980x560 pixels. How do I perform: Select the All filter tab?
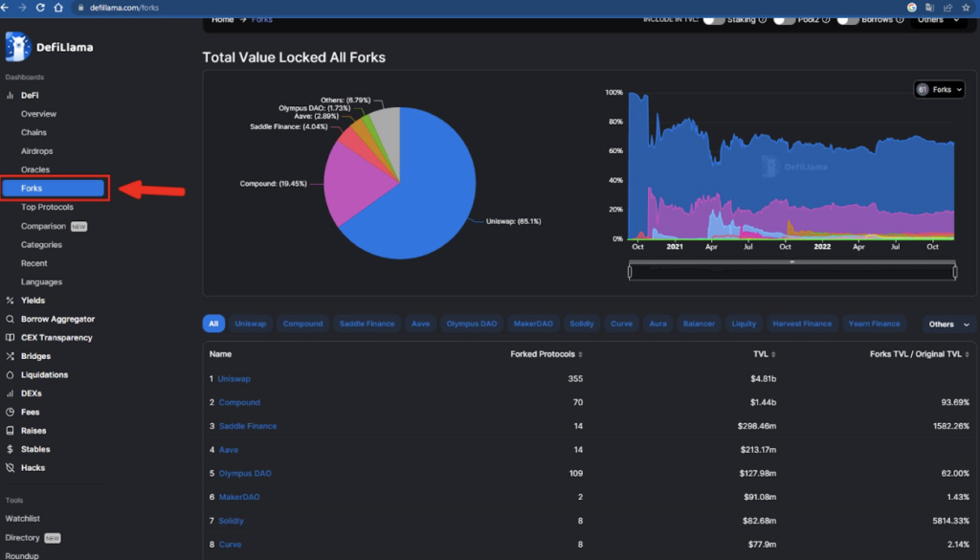(213, 324)
